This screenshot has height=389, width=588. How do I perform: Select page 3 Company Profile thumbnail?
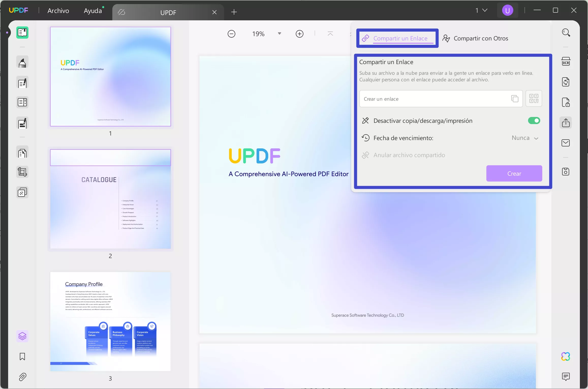click(111, 322)
